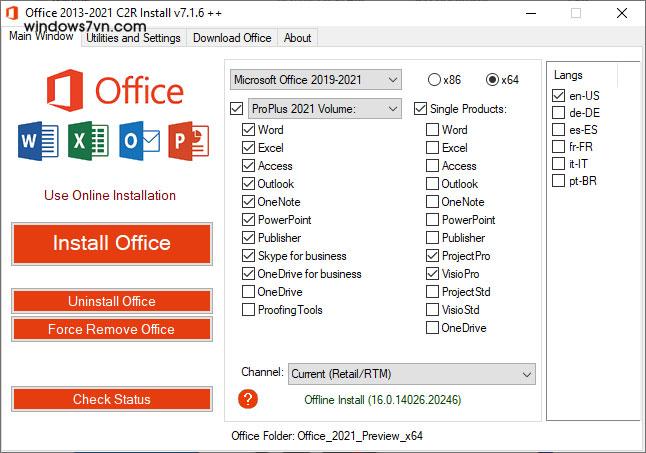Image resolution: width=646 pixels, height=453 pixels.
Task: Check the ProofingTools checkbox
Action: (248, 310)
